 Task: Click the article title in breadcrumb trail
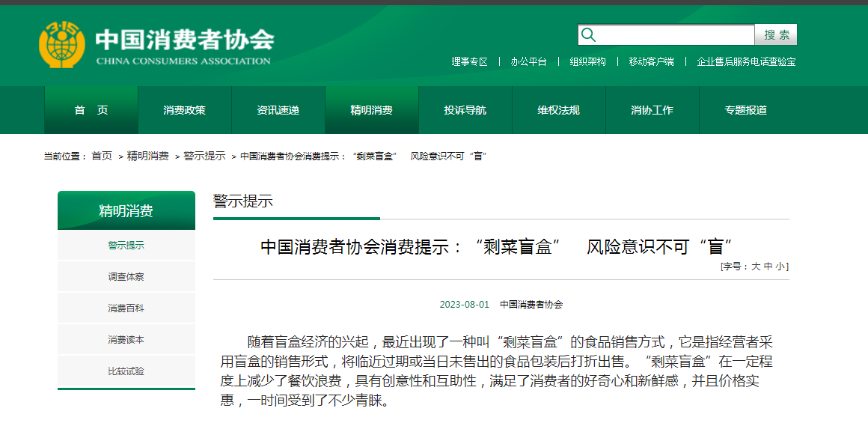click(363, 156)
